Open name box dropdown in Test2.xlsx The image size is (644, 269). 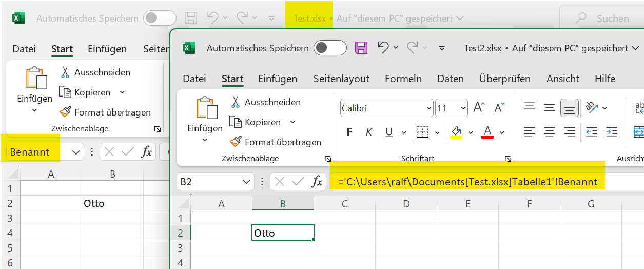pos(247,182)
